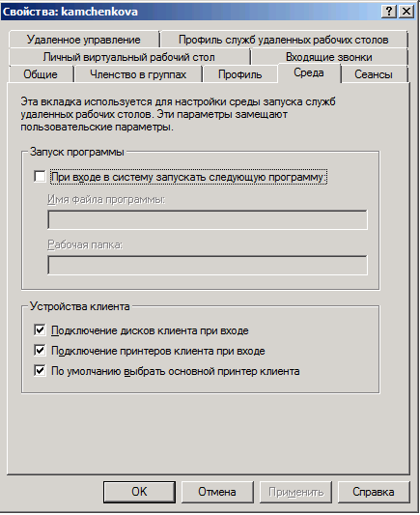Uncheck Подключение принтеров клиента при входе
This screenshot has height=515, width=420.
(40, 351)
